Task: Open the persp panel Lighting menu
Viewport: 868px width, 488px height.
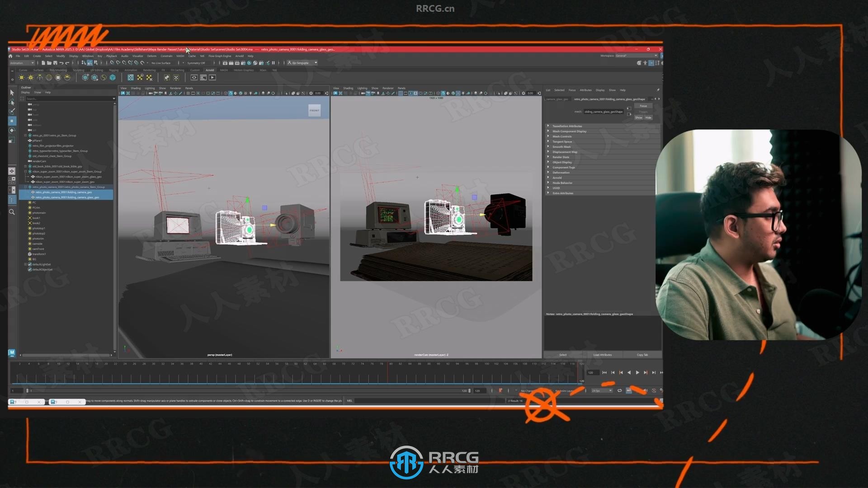Action: click(150, 88)
